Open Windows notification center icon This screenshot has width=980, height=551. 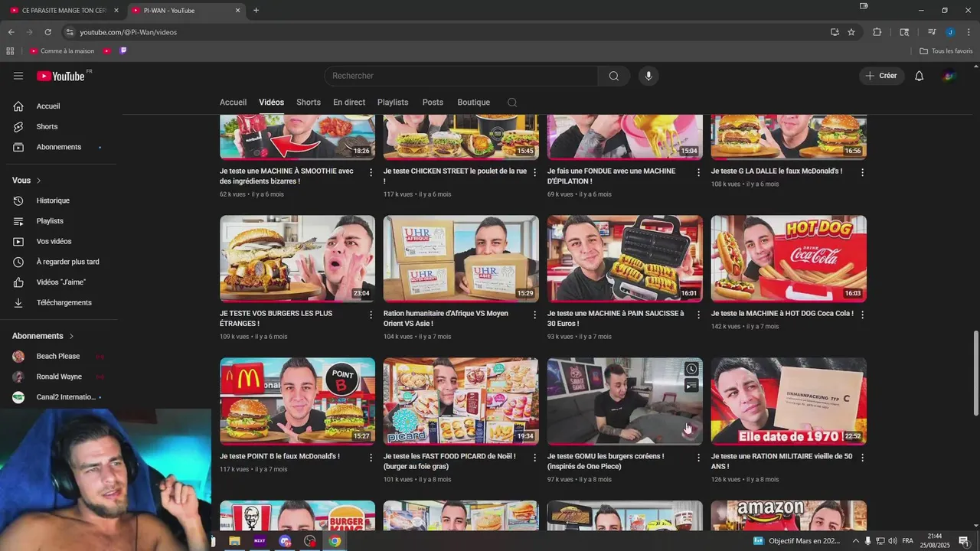[964, 541]
